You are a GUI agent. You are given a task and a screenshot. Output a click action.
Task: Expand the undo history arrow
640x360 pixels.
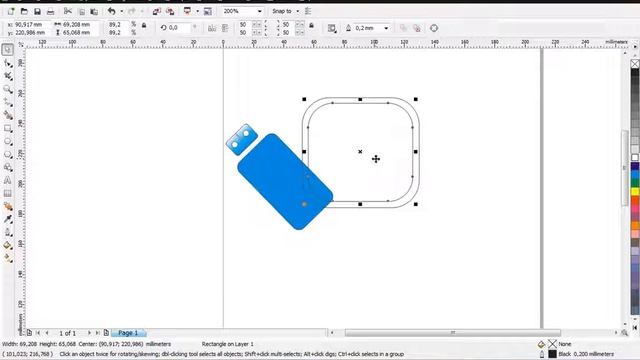click(122, 11)
